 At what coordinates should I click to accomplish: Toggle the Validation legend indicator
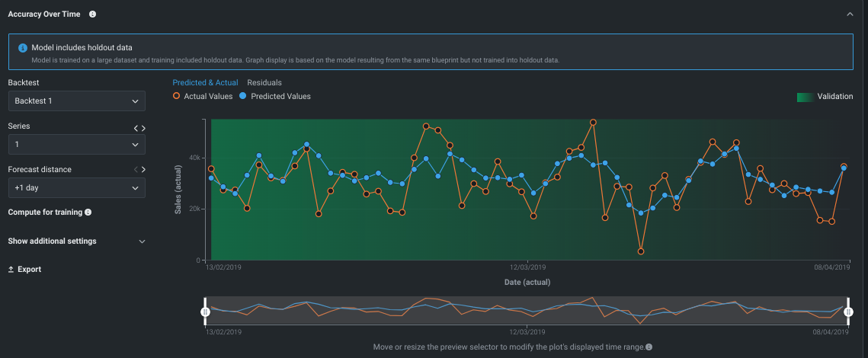tap(804, 97)
